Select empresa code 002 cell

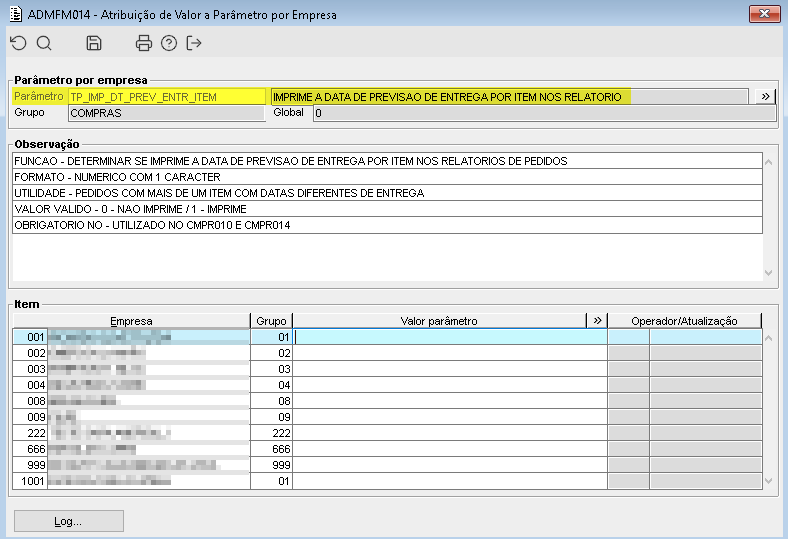[x=30, y=353]
